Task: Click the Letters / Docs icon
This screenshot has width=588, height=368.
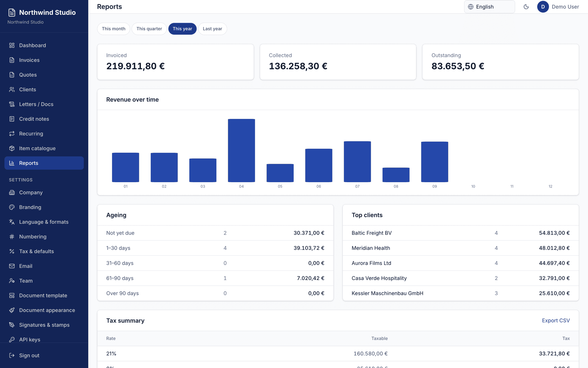Action: pos(12,104)
